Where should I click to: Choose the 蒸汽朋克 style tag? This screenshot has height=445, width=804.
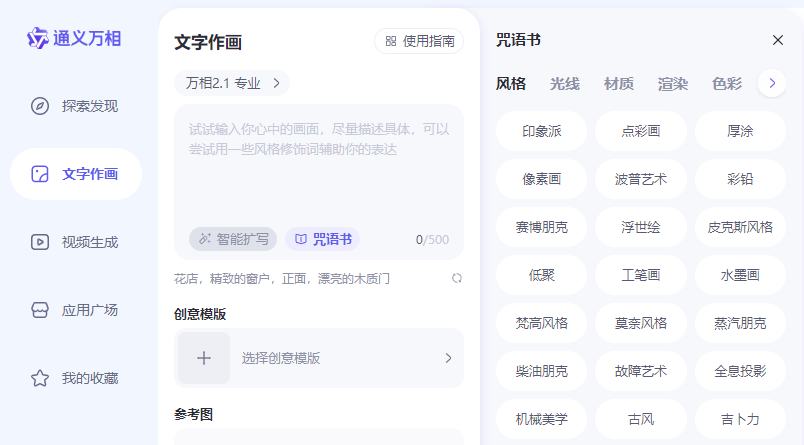tap(740, 323)
